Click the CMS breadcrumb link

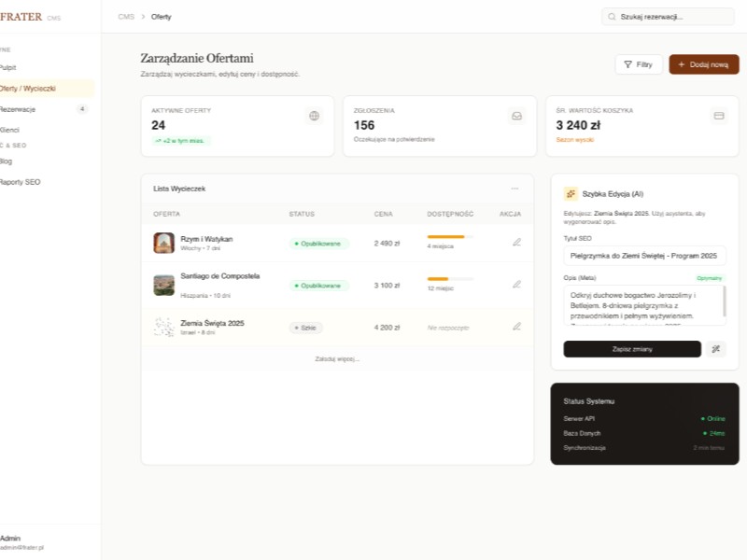pyautogui.click(x=126, y=17)
